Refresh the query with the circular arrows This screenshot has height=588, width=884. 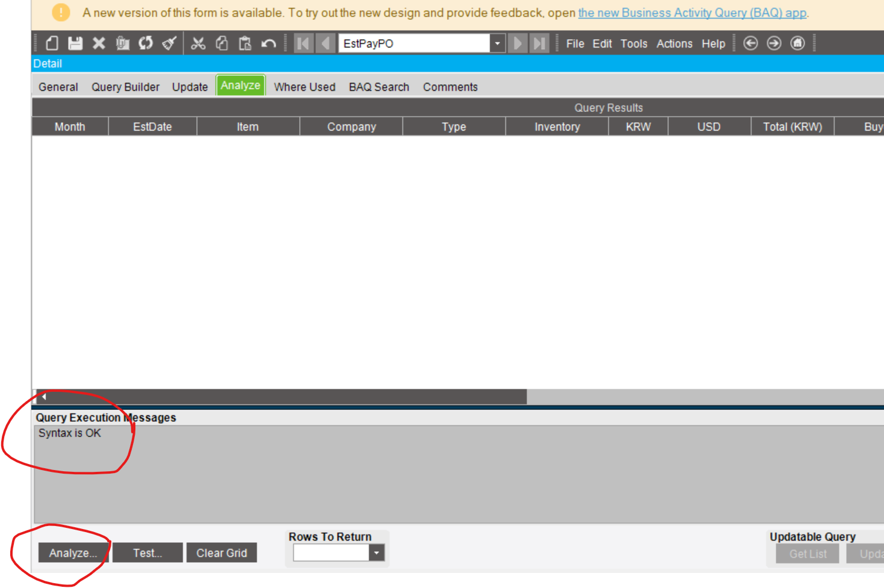click(x=146, y=43)
